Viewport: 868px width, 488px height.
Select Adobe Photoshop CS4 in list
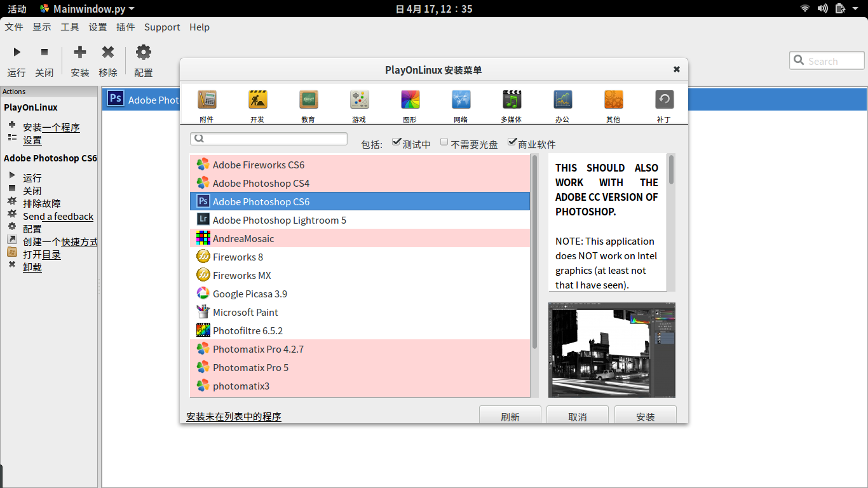click(360, 183)
